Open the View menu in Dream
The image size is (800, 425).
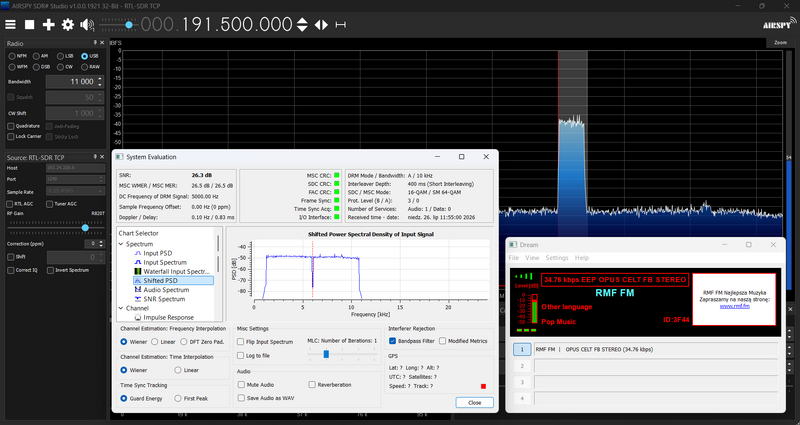(532, 258)
